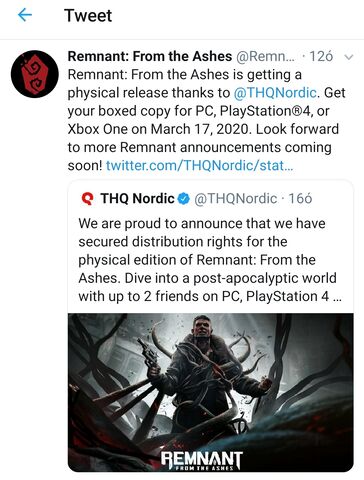Expand the truncated quoted tweet ending with ellipsis
364x480 pixels.
click(x=337, y=296)
